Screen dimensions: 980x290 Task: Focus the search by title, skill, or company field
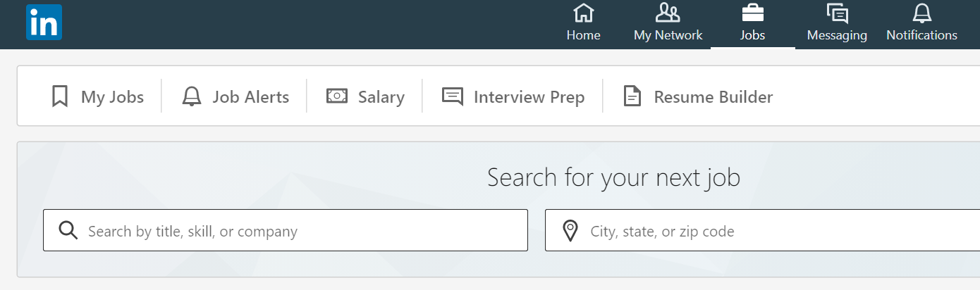[x=286, y=230]
